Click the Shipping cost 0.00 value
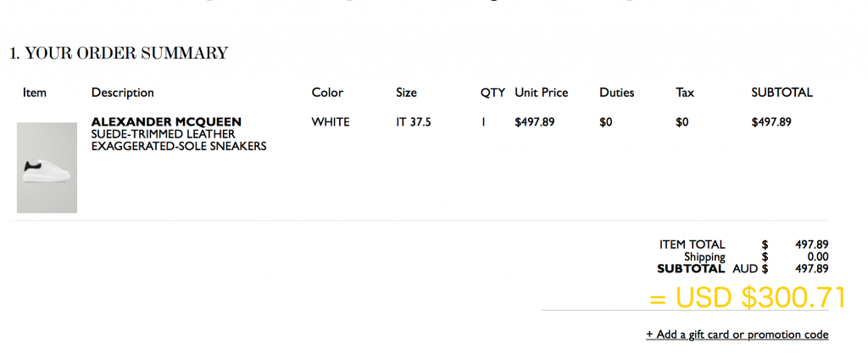The image size is (868, 359). [x=818, y=256]
